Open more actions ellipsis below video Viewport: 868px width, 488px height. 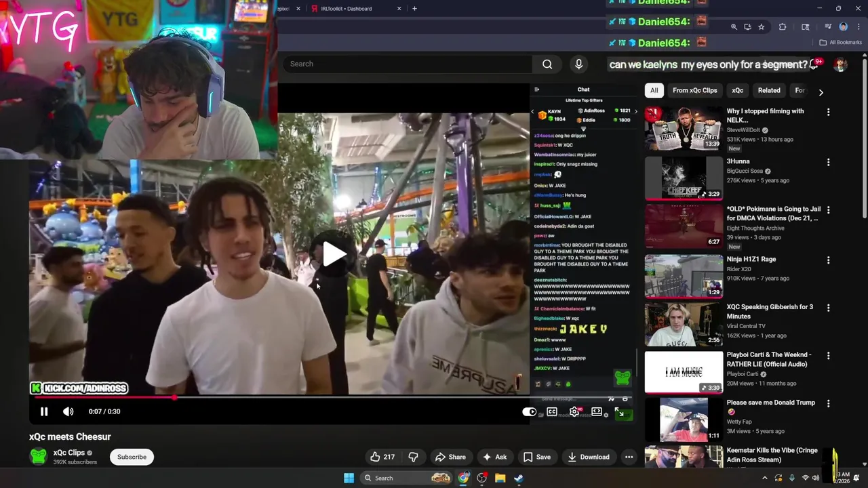tap(629, 457)
